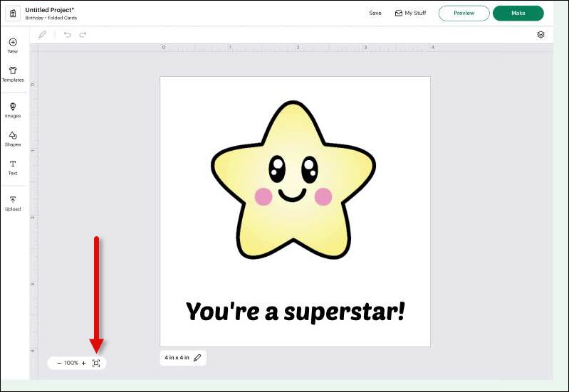The image size is (569, 392).
Task: Open the Images library
Action: [13, 110]
